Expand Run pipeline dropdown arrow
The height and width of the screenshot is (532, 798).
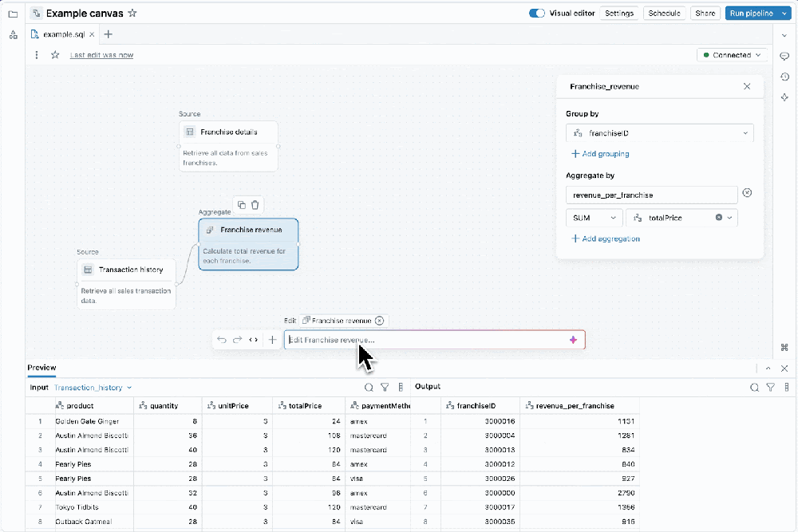coord(784,14)
